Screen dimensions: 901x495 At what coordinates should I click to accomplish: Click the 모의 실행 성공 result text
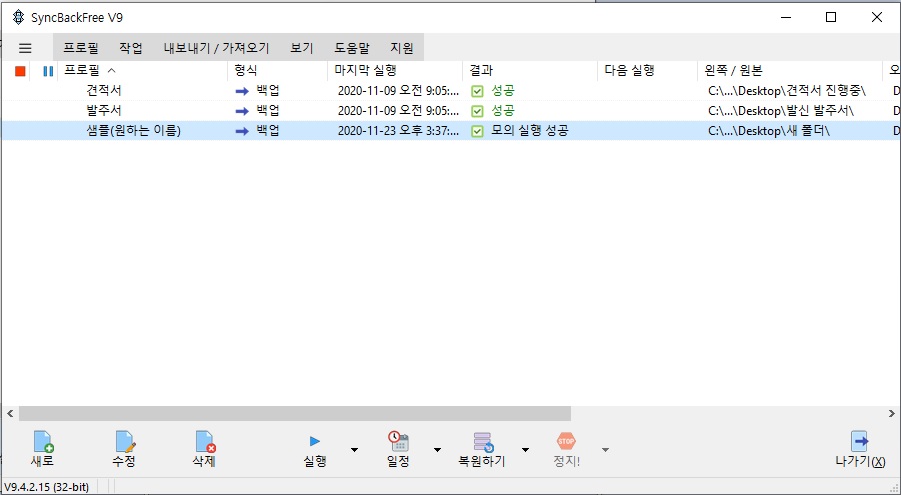[x=530, y=131]
